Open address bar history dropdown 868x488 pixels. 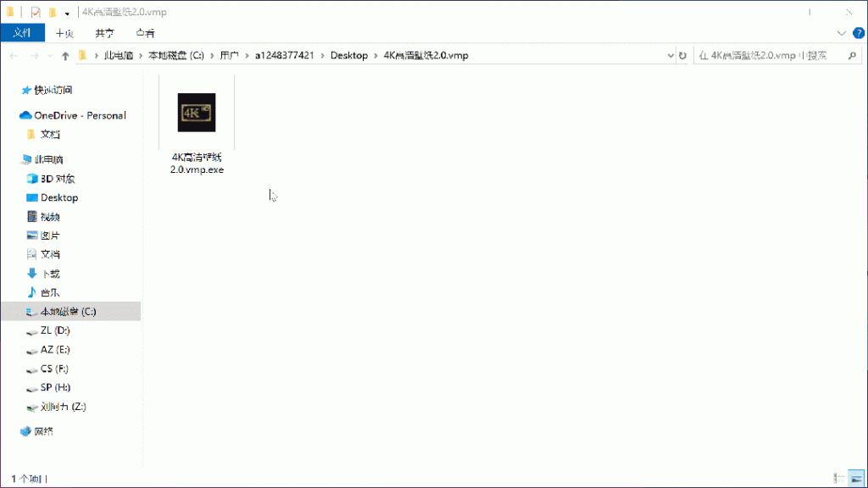(670, 55)
